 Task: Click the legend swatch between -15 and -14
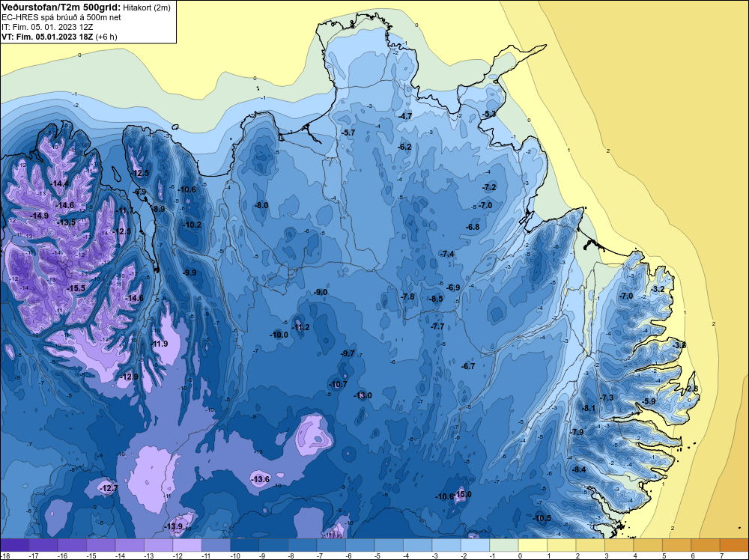click(101, 545)
